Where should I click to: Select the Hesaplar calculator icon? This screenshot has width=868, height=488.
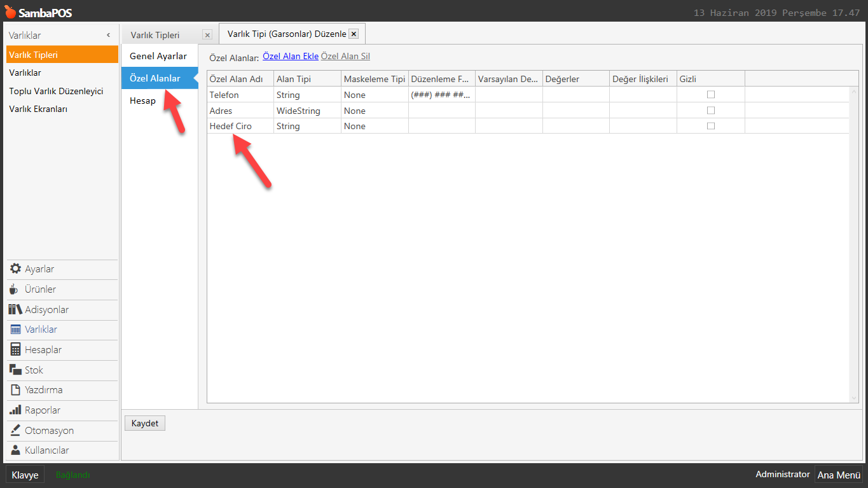point(15,350)
